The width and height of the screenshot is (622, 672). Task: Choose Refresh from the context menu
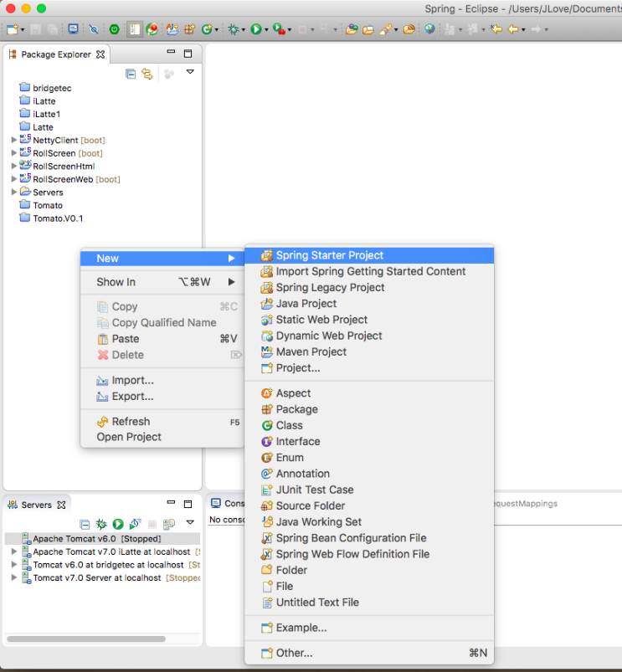pos(131,421)
